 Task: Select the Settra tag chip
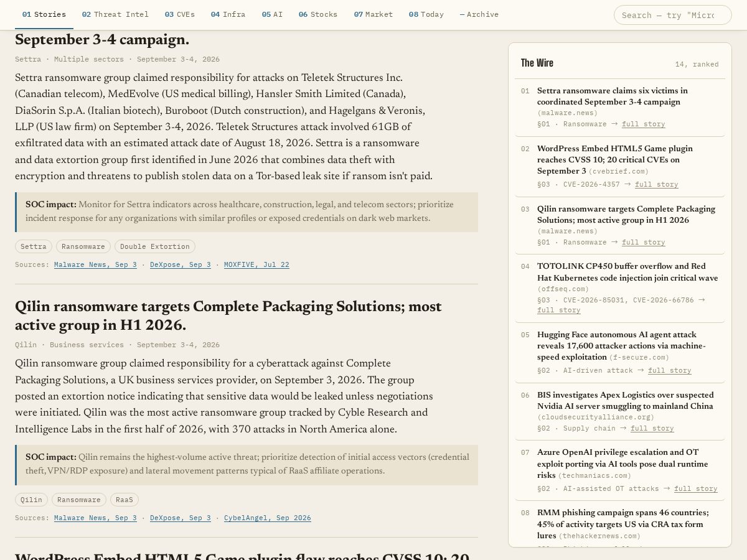point(34,246)
